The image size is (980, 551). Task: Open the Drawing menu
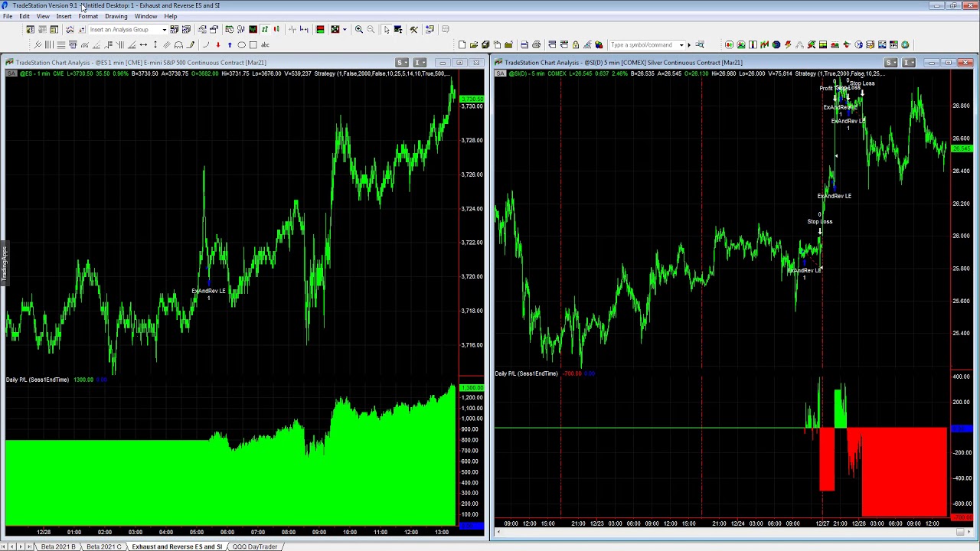click(x=116, y=16)
